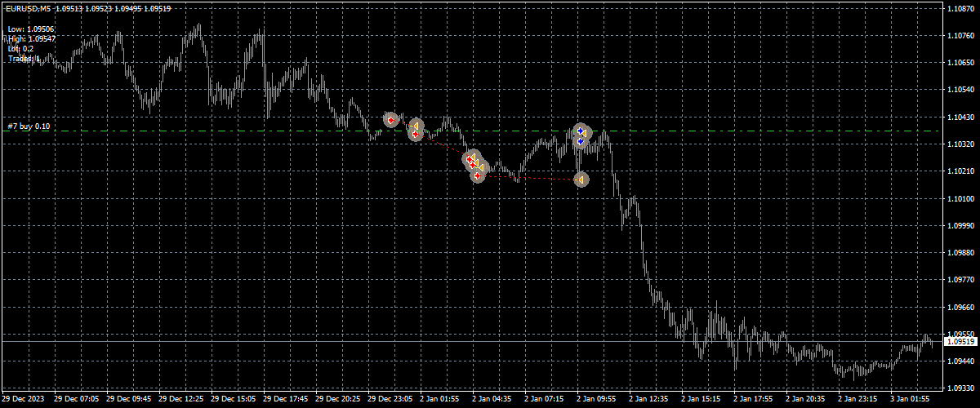Click the 1.09330 price scale label
The width and height of the screenshot is (980, 408).
(961, 388)
